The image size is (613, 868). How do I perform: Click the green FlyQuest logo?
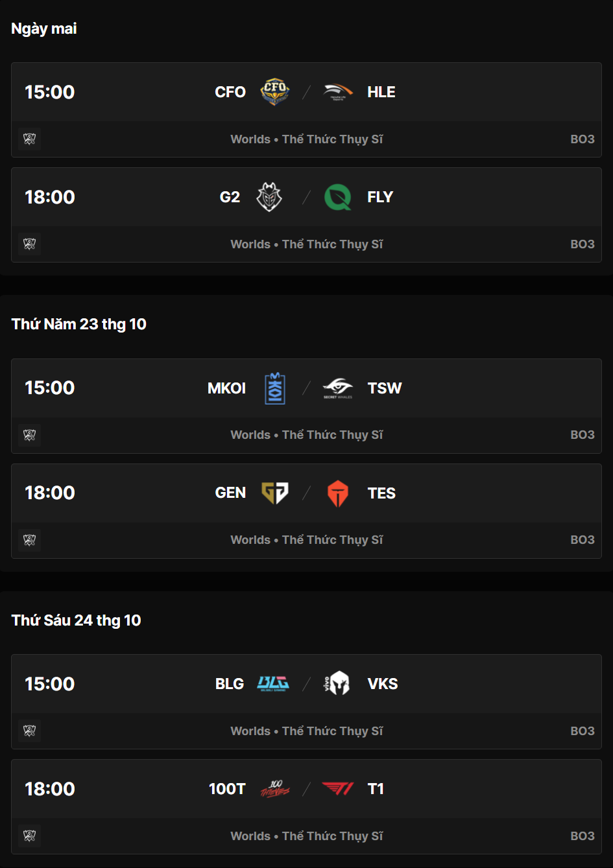pos(338,197)
